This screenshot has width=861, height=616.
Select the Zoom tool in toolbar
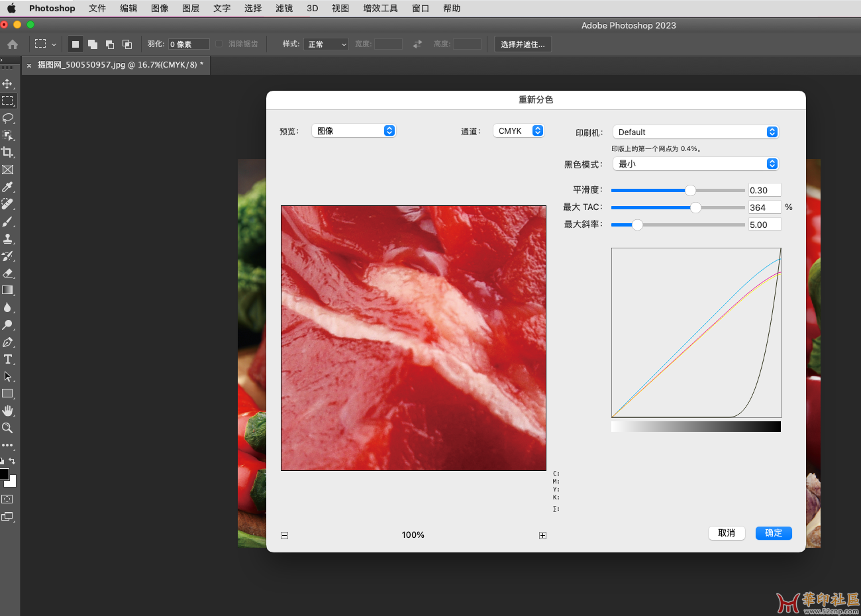click(7, 428)
